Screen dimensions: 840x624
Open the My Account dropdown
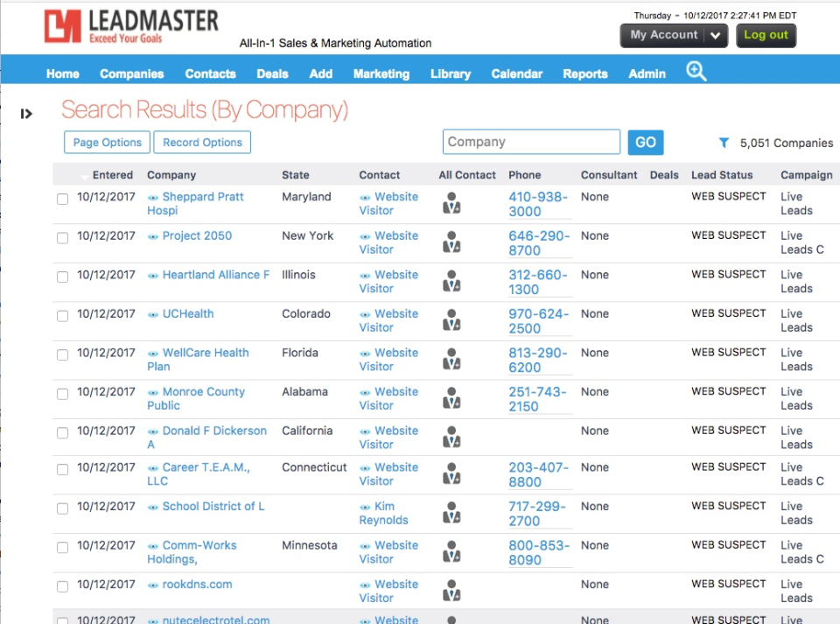point(672,35)
